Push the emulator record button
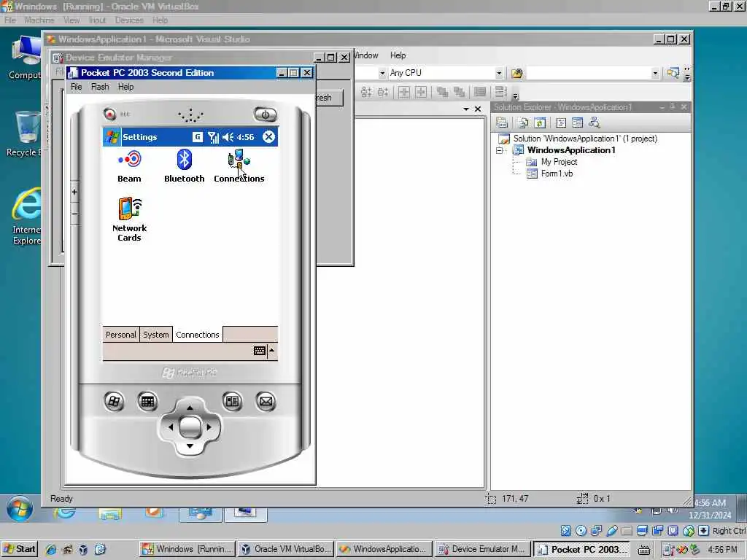 [110, 114]
